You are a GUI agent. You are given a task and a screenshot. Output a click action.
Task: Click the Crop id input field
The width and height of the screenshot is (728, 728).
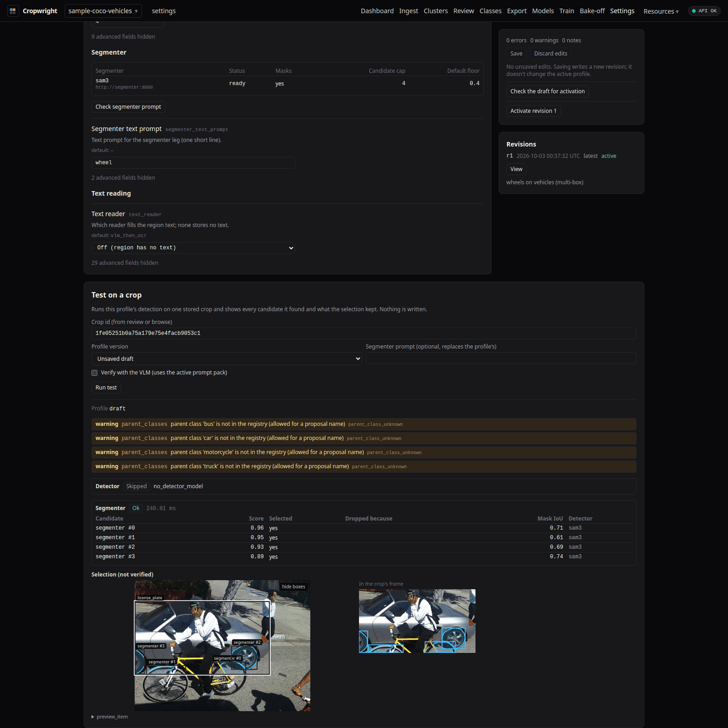tap(364, 334)
